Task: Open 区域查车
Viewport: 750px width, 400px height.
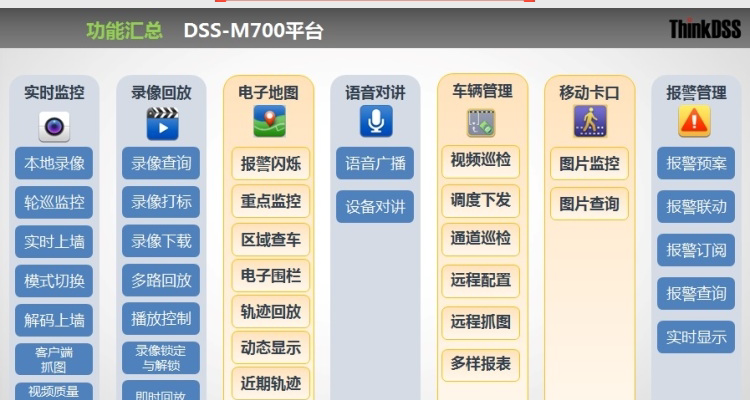Action: point(271,239)
